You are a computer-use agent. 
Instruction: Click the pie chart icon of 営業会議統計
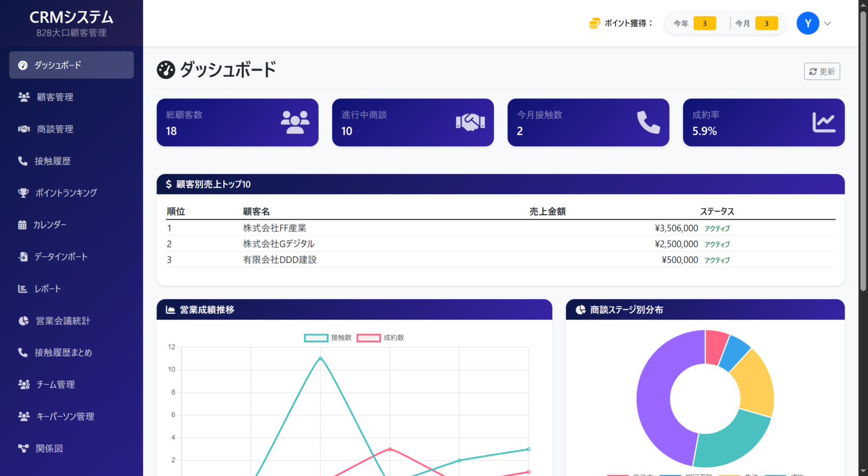click(23, 321)
